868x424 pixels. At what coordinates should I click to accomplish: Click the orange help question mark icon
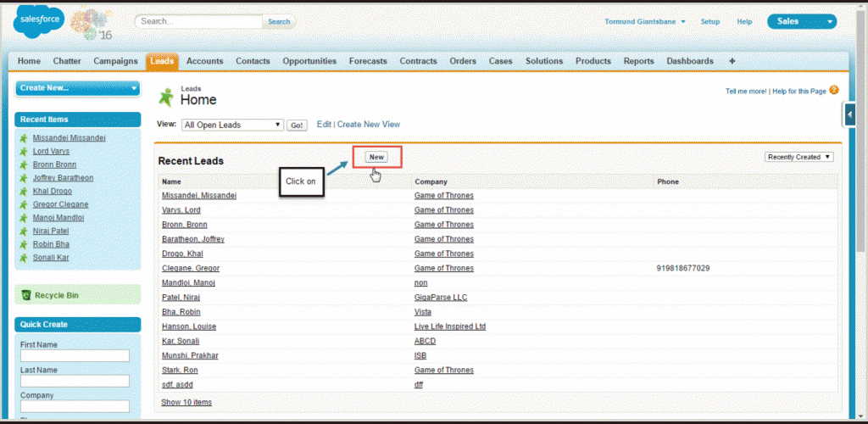click(x=834, y=90)
